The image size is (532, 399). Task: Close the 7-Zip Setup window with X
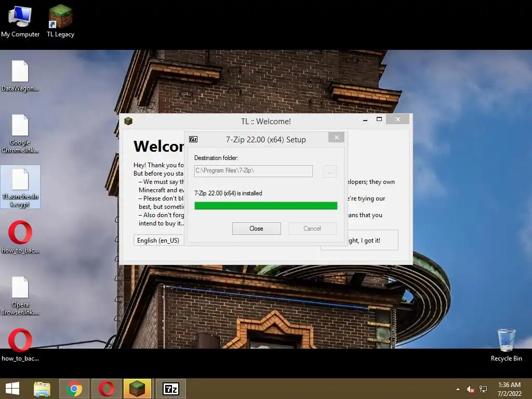point(337,137)
